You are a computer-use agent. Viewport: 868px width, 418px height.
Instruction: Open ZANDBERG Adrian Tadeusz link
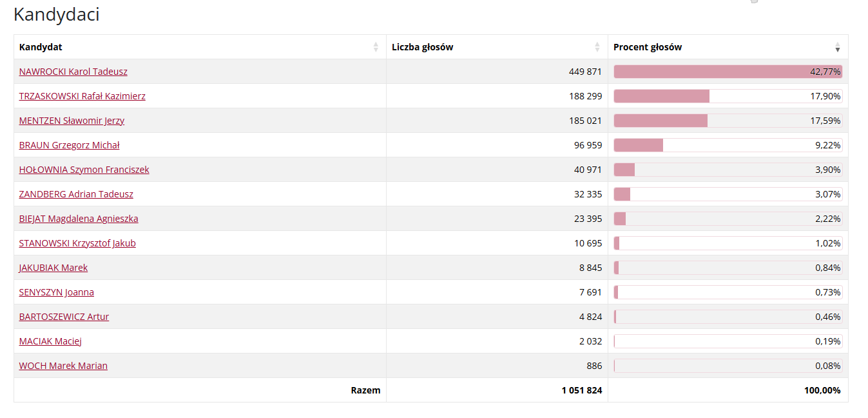pyautogui.click(x=76, y=194)
